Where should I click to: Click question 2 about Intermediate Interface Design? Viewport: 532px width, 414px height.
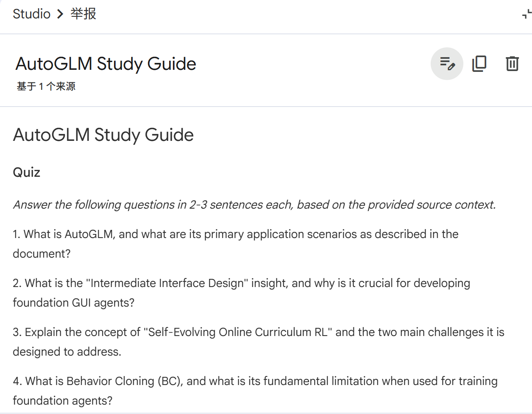(241, 293)
